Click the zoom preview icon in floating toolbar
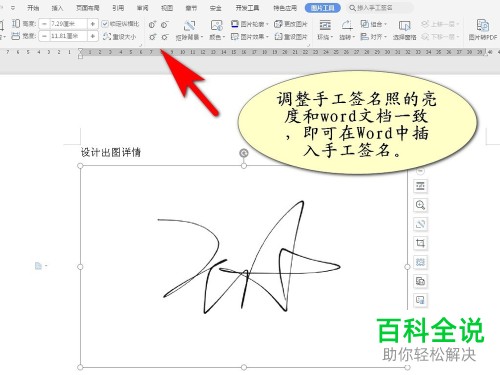Image resolution: width=500 pixels, height=375 pixels. pyautogui.click(x=420, y=205)
